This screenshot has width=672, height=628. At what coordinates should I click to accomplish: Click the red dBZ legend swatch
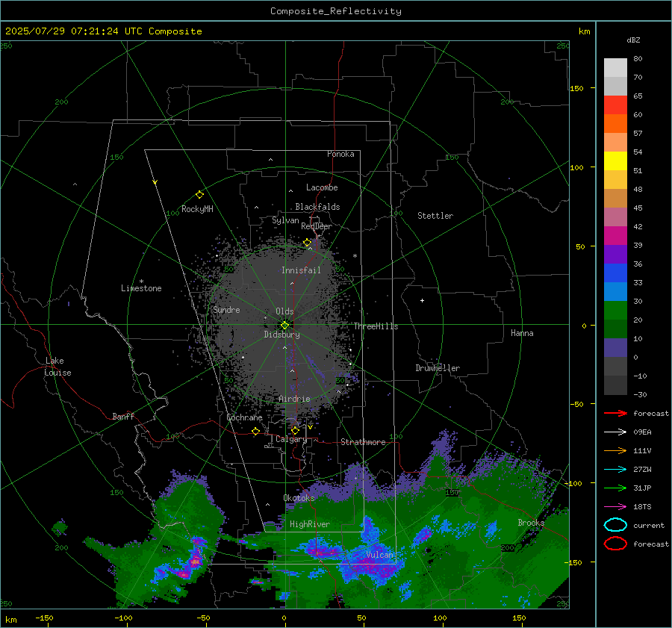pos(615,105)
